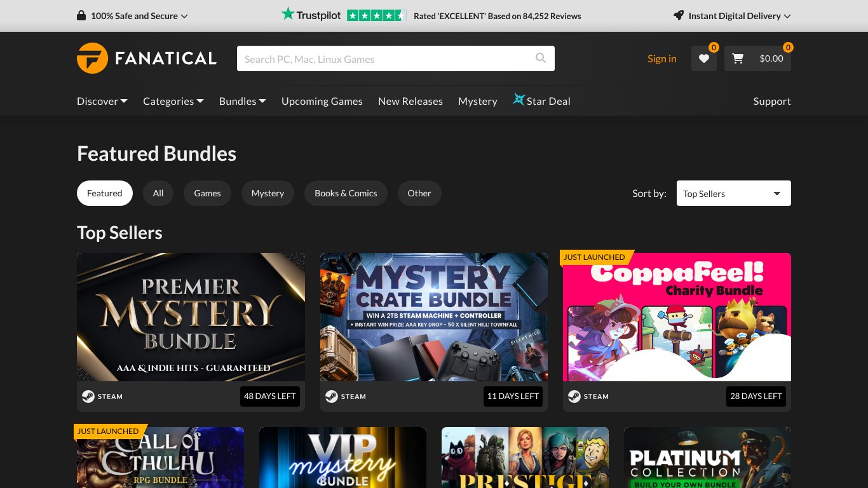Viewport: 868px width, 488px height.
Task: Select the Other filter pill
Action: [419, 193]
